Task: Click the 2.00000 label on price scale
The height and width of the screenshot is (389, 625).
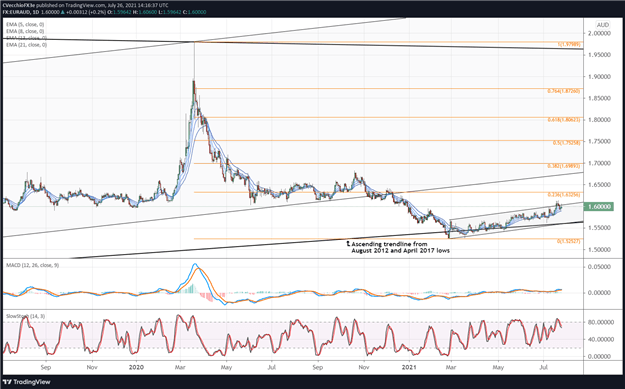Action: tap(600, 33)
